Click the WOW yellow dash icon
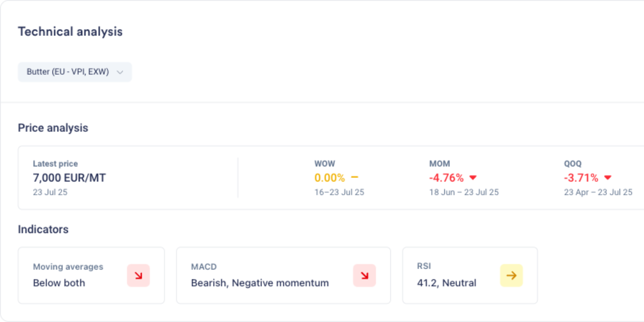The image size is (644, 322). pos(355,177)
